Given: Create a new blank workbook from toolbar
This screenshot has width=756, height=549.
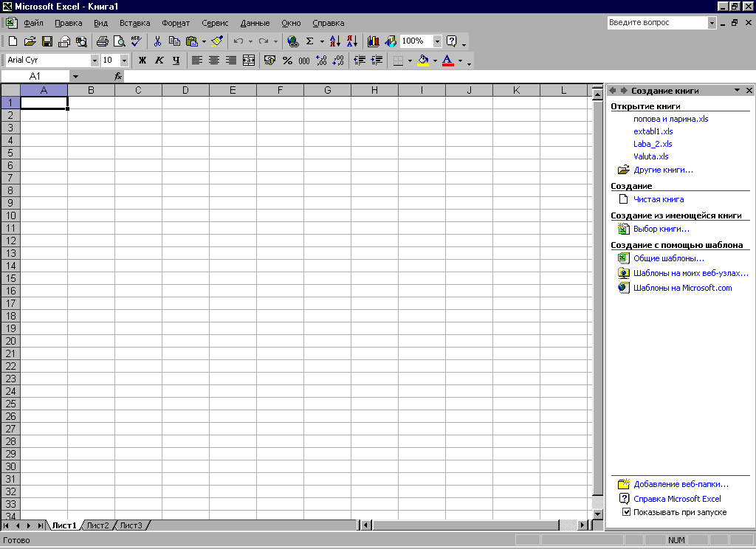Looking at the screenshot, I should point(13,41).
